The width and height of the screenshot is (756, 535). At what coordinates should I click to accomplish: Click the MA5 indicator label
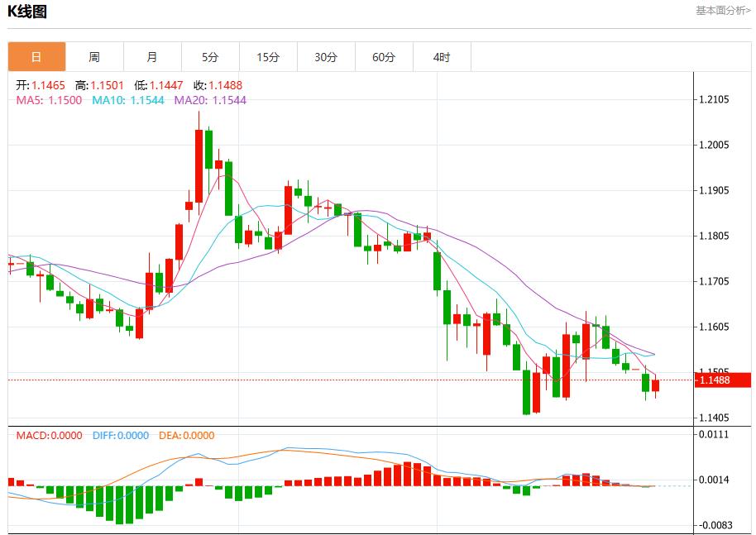coord(49,100)
